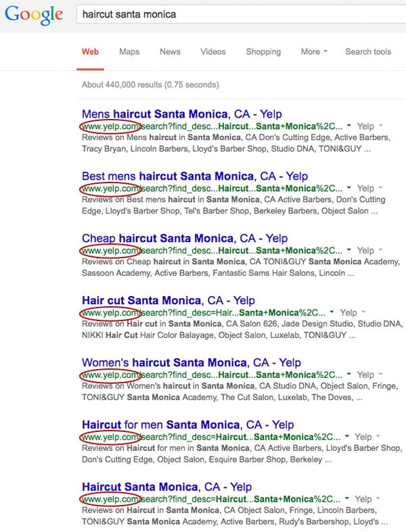The image size is (406, 532).
Task: Open gray Yelp dropdown on 'Hair cut Santa Monica' result
Action: (x=353, y=312)
